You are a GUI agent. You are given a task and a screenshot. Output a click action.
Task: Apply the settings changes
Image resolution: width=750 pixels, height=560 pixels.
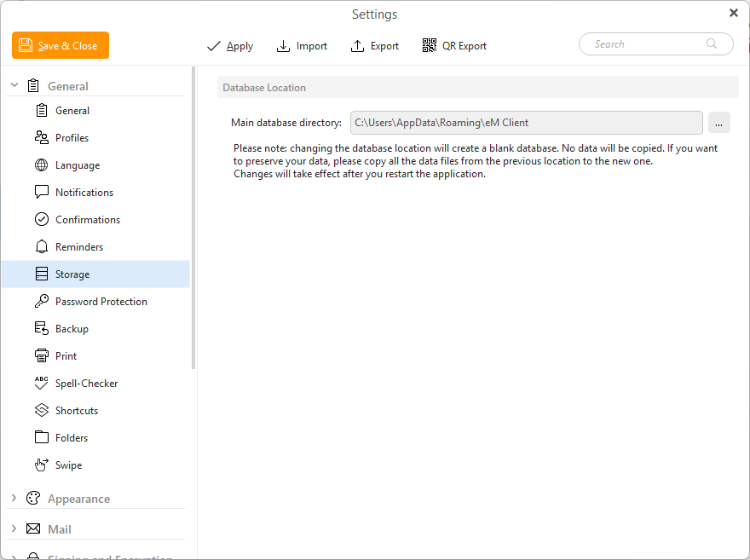230,46
